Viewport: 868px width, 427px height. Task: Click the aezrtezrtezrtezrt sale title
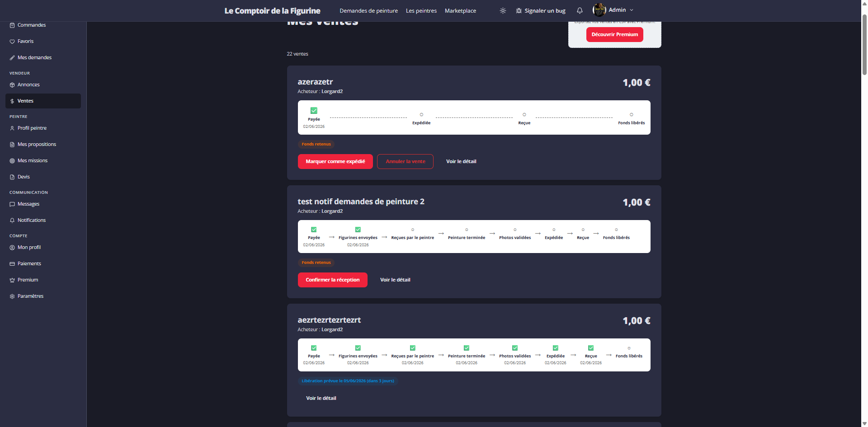(329, 320)
